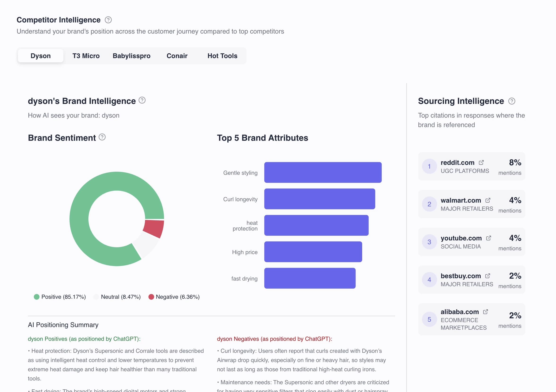Open walmart.com via its external link icon
The width and height of the screenshot is (556, 392).
tap(488, 200)
